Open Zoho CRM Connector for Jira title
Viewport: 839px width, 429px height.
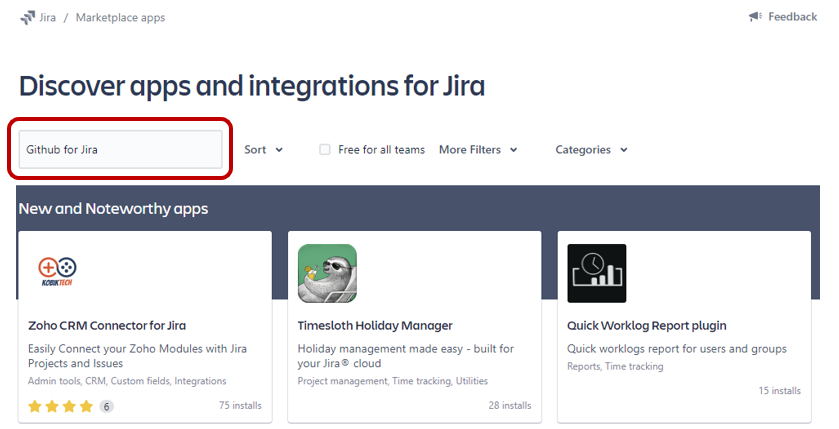pyautogui.click(x=107, y=325)
